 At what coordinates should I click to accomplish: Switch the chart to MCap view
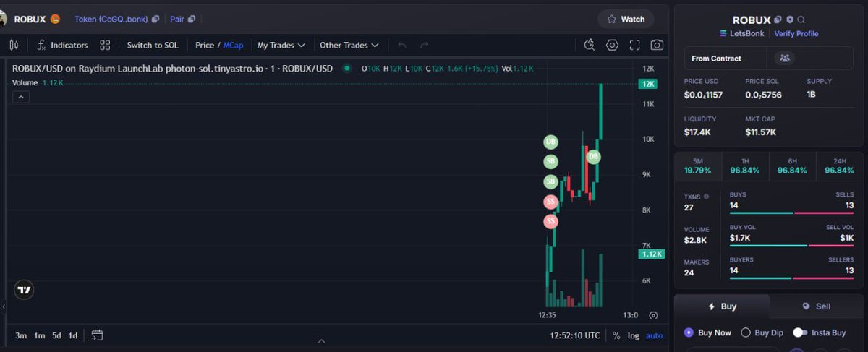click(x=233, y=45)
